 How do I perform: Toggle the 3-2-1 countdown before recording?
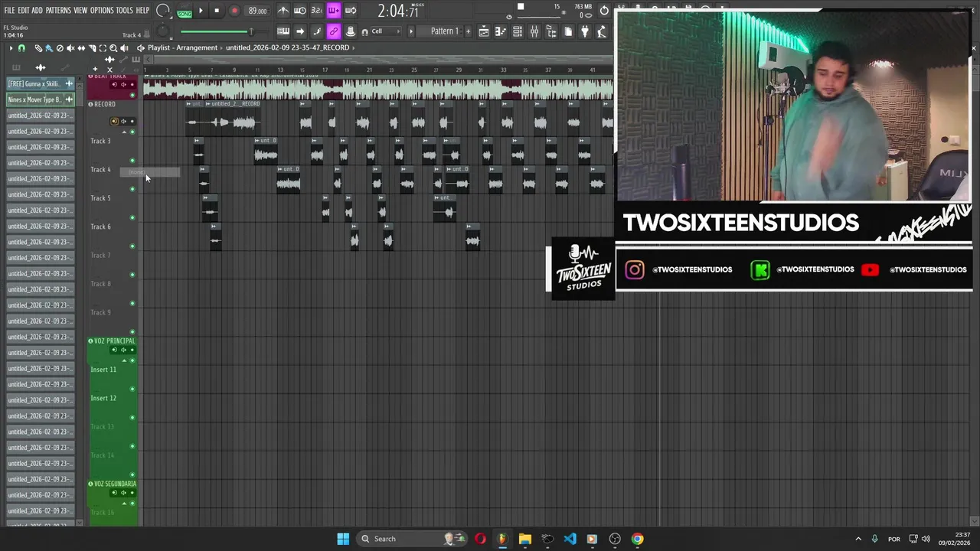coord(316,11)
